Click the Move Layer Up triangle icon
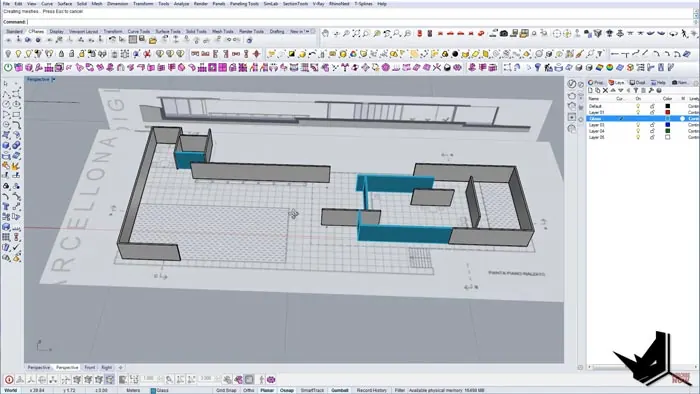The width and height of the screenshot is (700, 394). [x=613, y=91]
